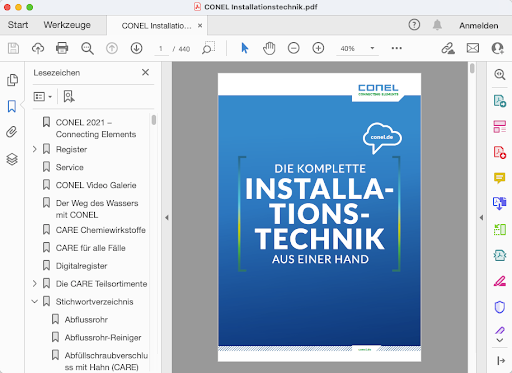Expand the Register bookmark

[x=35, y=149]
